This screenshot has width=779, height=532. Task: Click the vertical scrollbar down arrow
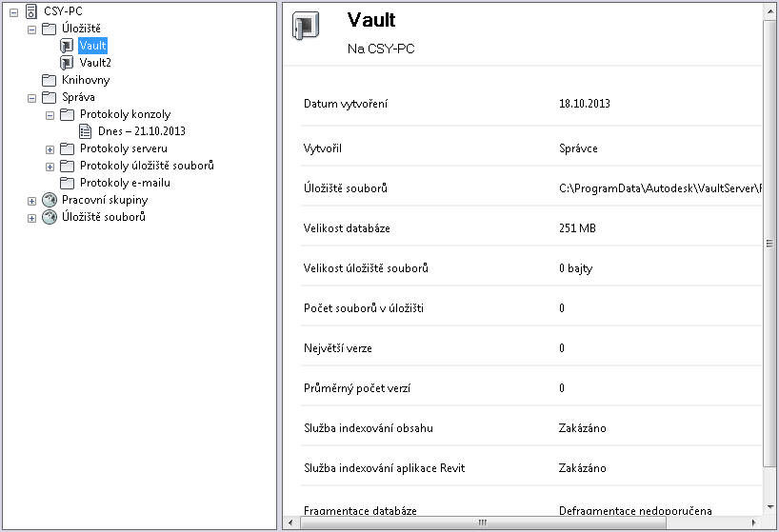pos(769,507)
